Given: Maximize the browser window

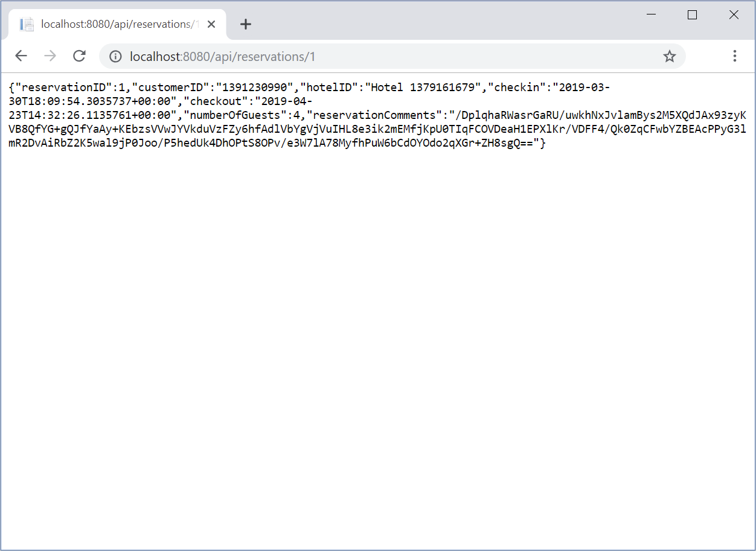Looking at the screenshot, I should 692,14.
